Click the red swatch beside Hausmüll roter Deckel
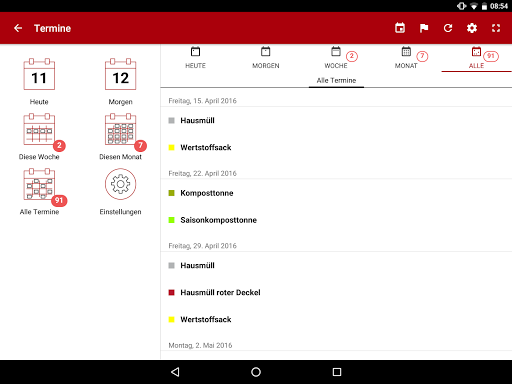512x384 pixels. tap(172, 292)
